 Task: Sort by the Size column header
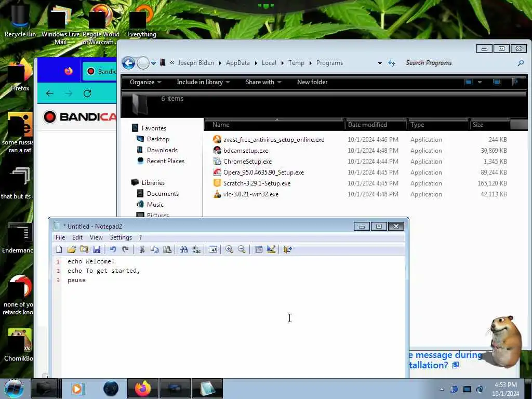490,125
